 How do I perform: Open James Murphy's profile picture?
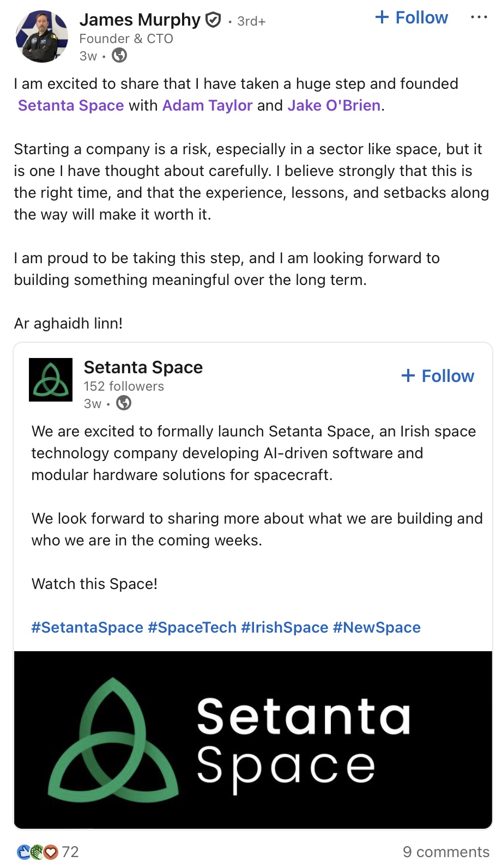click(x=43, y=37)
